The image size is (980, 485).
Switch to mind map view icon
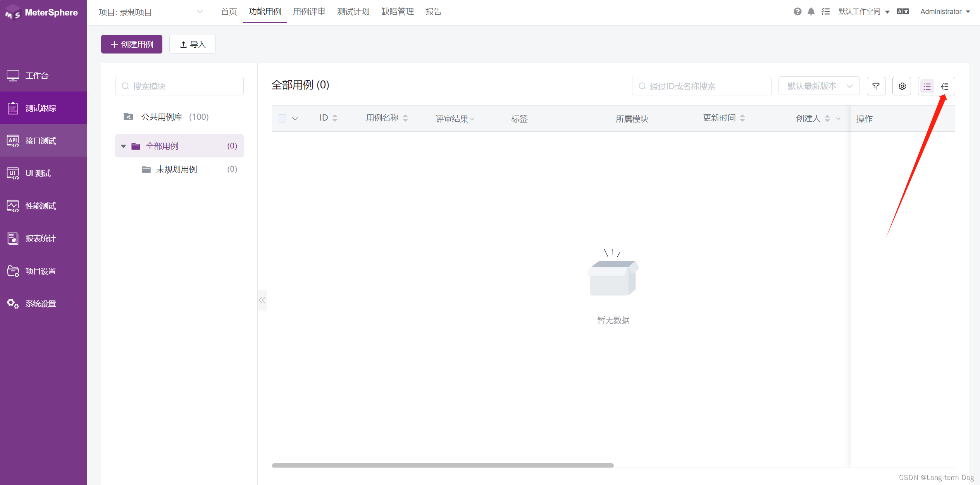coord(945,86)
